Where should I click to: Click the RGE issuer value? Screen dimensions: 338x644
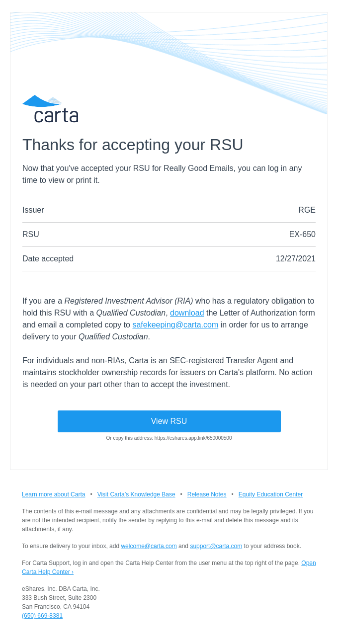pyautogui.click(x=307, y=210)
